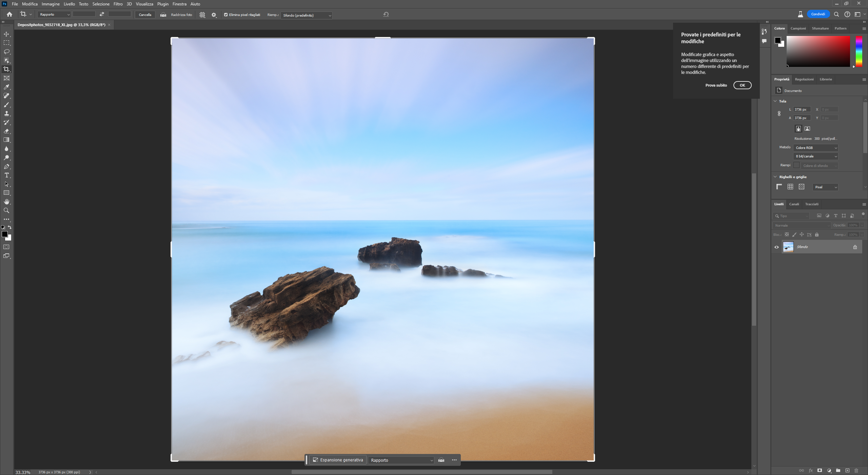The width and height of the screenshot is (868, 475).
Task: Select the Type tool
Action: 6,175
